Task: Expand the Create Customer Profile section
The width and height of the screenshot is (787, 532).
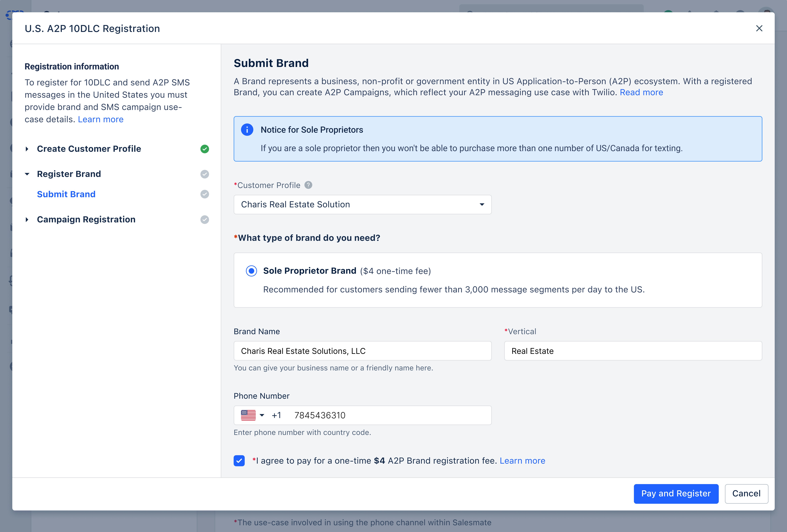Action: click(x=27, y=149)
